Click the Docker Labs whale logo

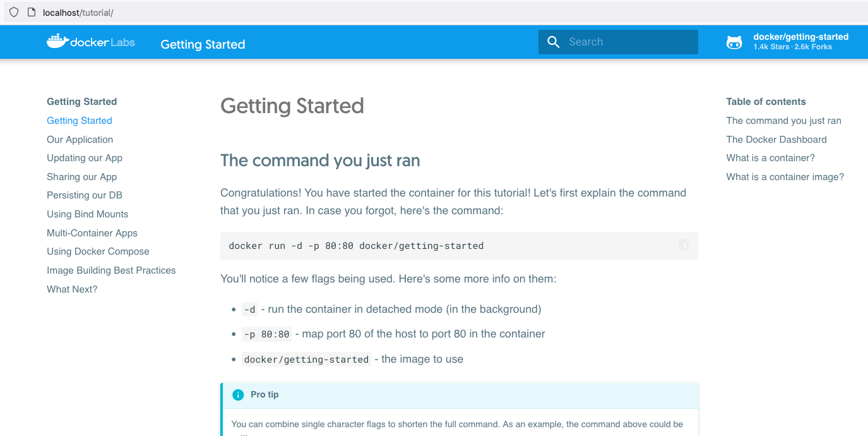(x=91, y=42)
